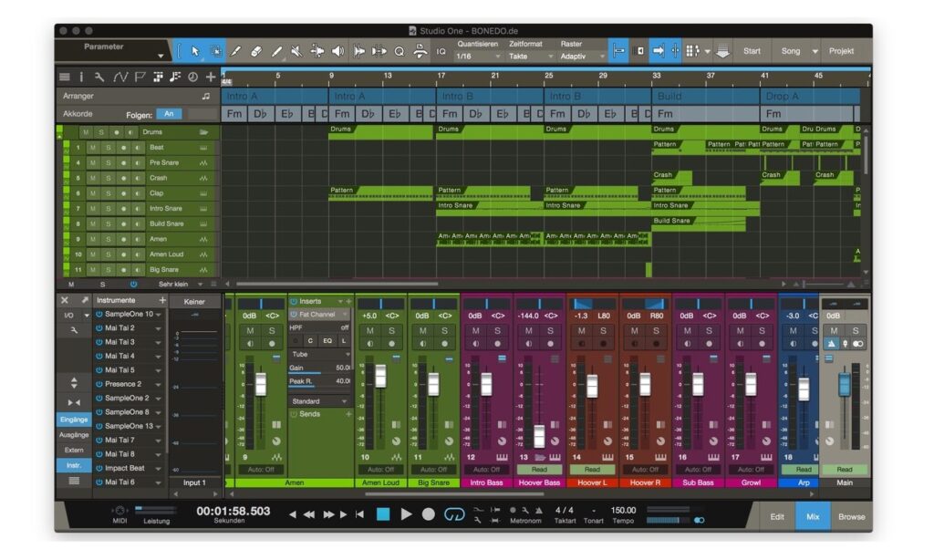Screen dimensions: 934x560
Task: Open track options wrench icon
Action: coord(99,77)
